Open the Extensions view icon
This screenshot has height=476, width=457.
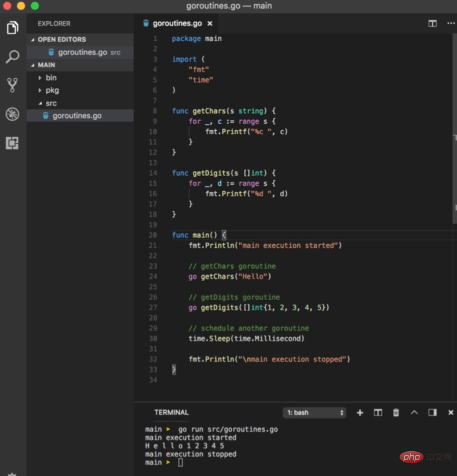(12, 143)
